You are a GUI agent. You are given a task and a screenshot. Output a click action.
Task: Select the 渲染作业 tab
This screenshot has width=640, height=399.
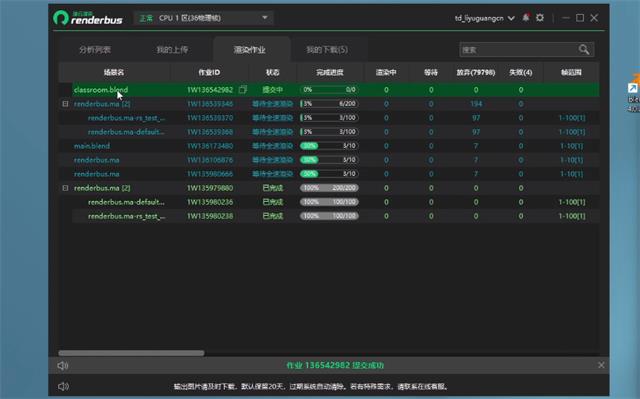click(249, 50)
